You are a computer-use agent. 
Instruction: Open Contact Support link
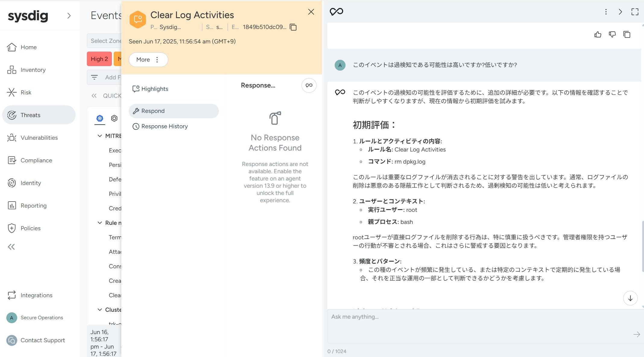click(43, 340)
